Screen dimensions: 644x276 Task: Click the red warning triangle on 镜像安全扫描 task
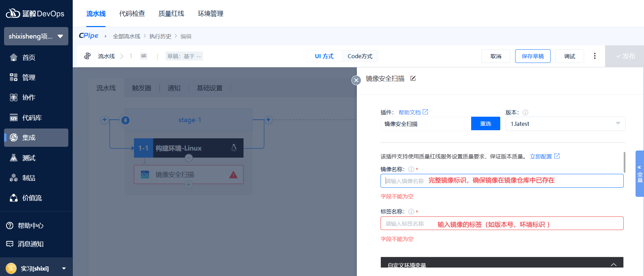click(233, 175)
